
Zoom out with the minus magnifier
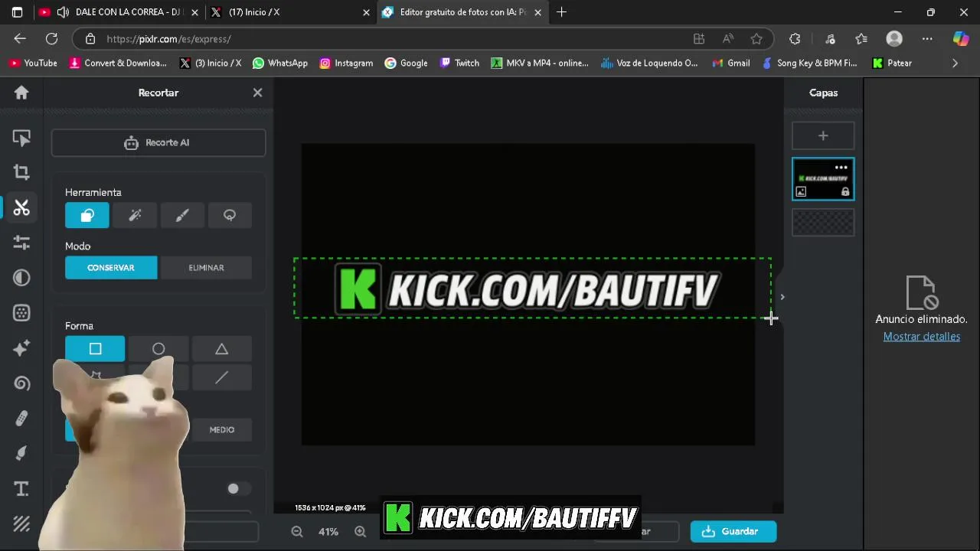[297, 531]
